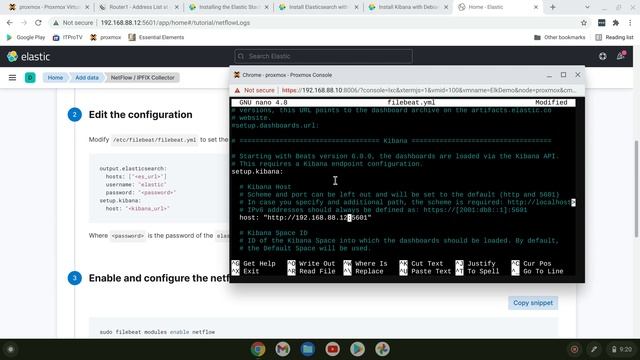
Task: Click the /etc/filebeat/filebeat.yml path text
Action: point(155,140)
